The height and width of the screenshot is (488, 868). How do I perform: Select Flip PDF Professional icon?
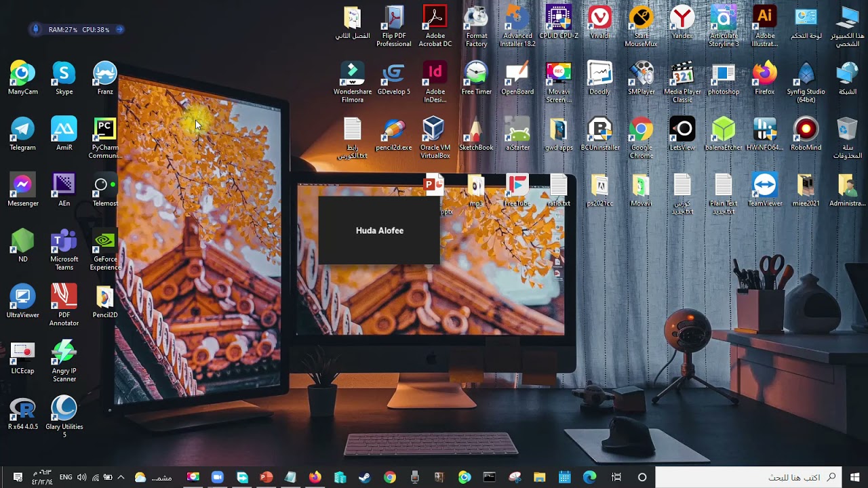(394, 26)
